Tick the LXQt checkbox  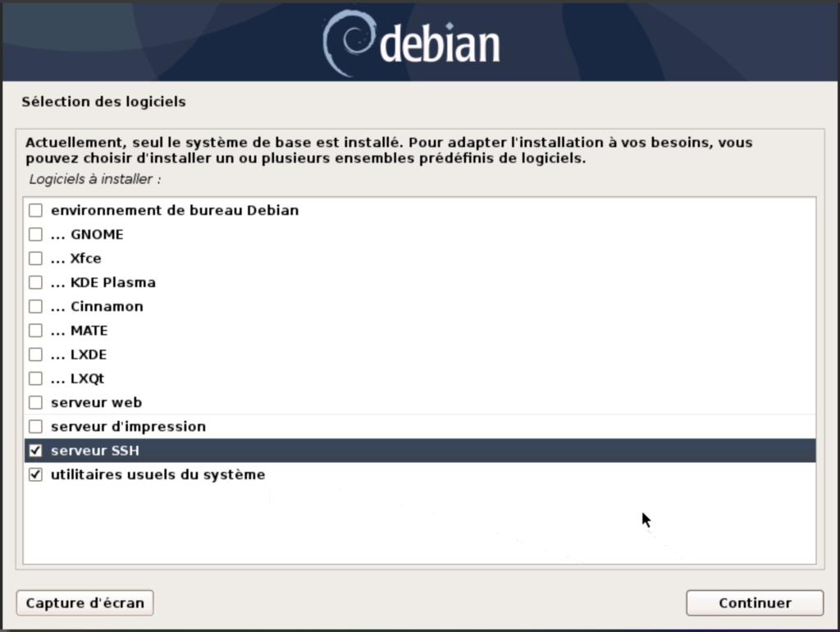pos(35,378)
